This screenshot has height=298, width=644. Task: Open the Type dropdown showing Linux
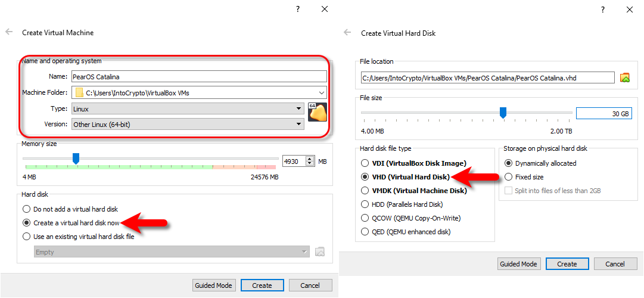[x=188, y=109]
